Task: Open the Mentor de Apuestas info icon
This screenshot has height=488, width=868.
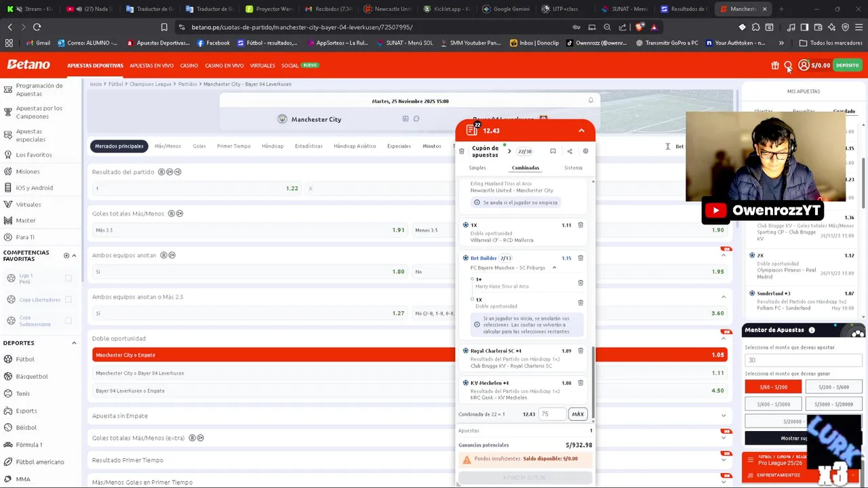Action: [x=812, y=330]
